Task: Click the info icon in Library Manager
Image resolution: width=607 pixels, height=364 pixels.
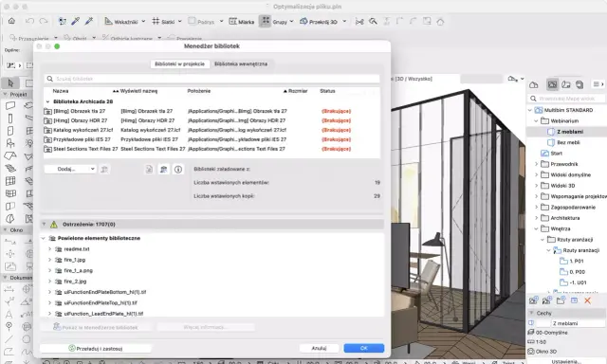Action: pos(178,170)
